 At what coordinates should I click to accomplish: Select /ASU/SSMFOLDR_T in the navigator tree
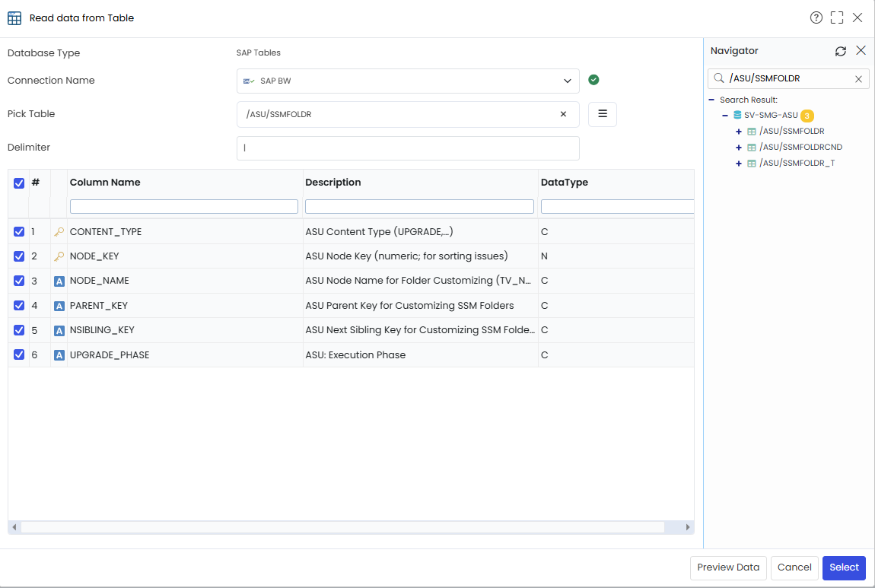pyautogui.click(x=797, y=163)
